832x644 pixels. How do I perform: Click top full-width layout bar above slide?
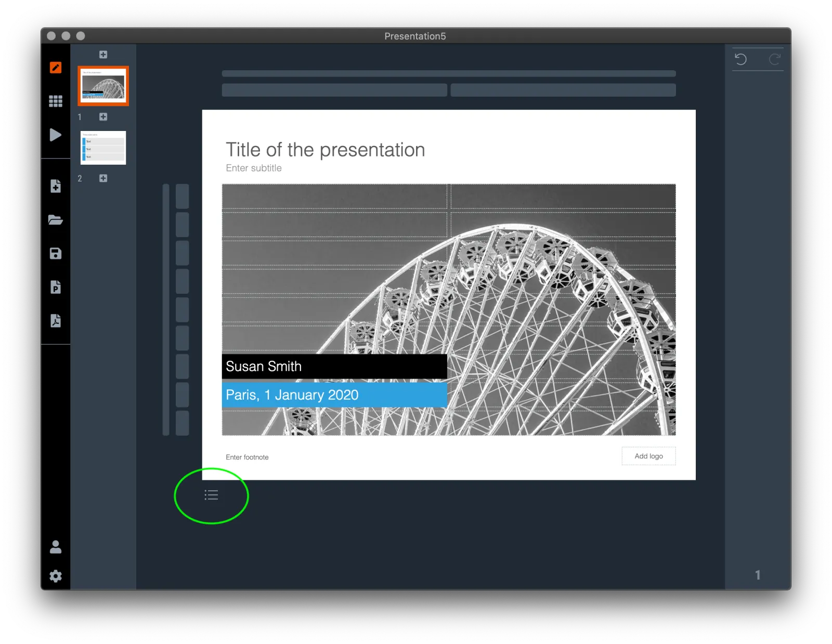click(449, 74)
